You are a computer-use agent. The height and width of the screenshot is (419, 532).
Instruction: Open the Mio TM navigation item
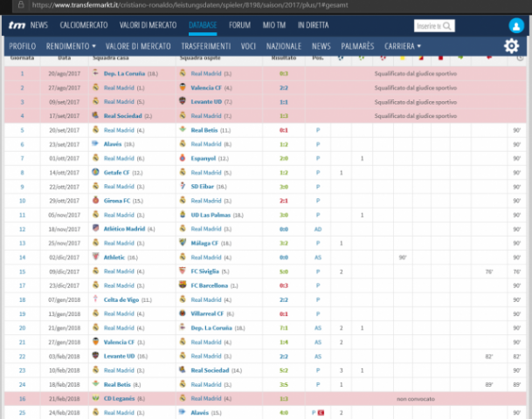[x=274, y=25]
